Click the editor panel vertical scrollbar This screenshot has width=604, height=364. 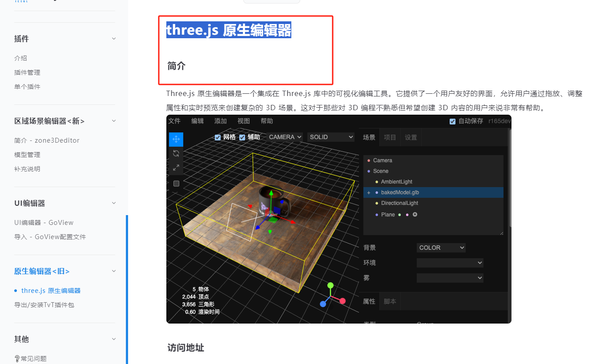[x=510, y=178]
